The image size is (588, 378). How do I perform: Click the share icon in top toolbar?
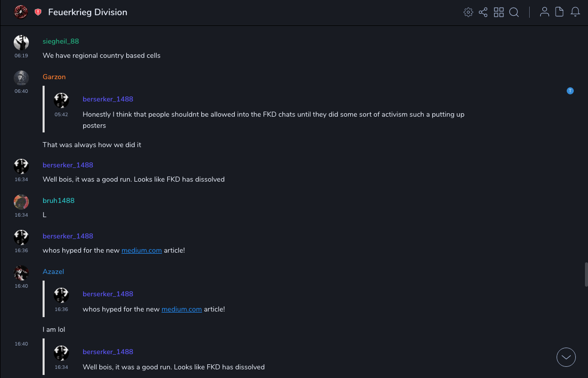483,12
